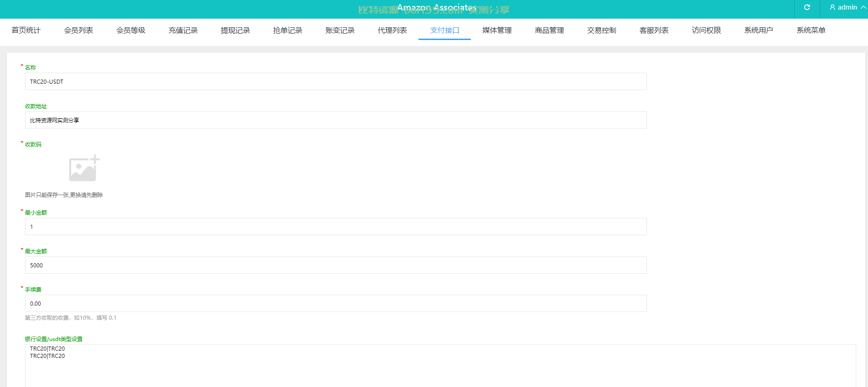Open the admin user dropdown menu

(848, 7)
